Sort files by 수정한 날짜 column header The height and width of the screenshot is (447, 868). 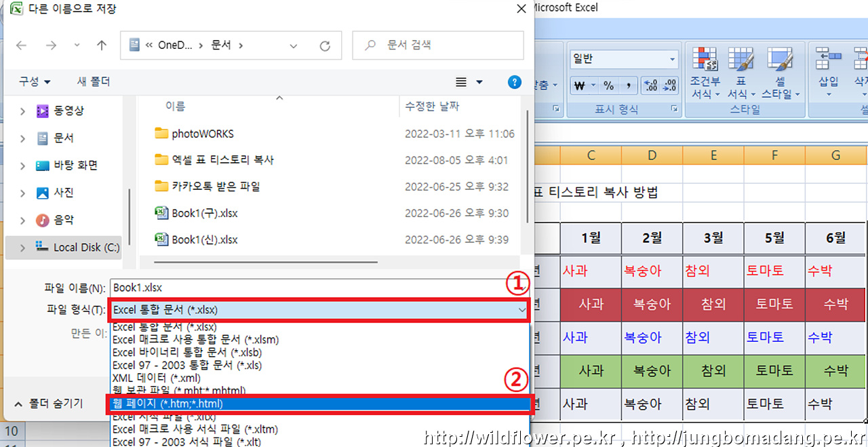[432, 106]
